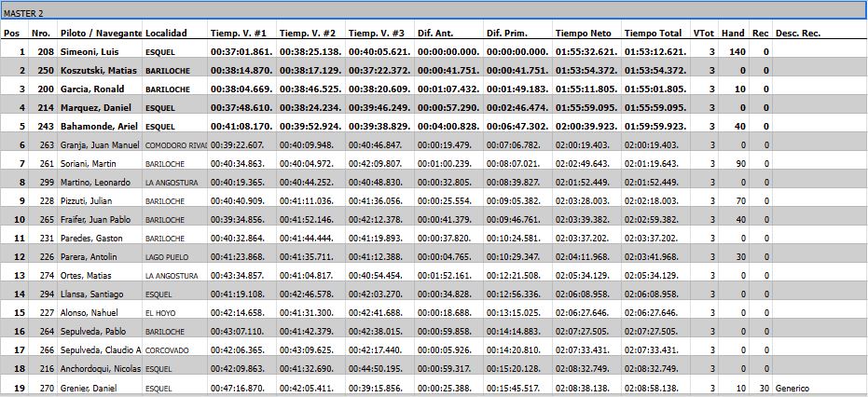Select the Localidad column header
868x397 pixels.
coord(171,34)
